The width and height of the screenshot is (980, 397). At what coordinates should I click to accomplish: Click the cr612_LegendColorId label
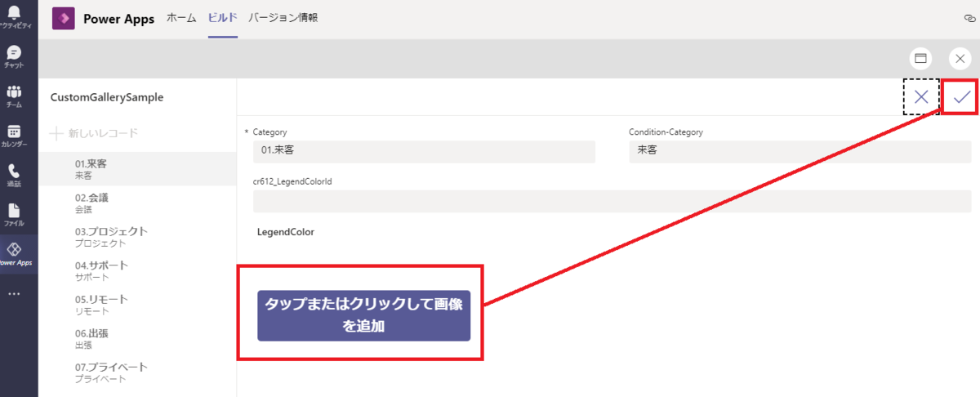(x=292, y=181)
